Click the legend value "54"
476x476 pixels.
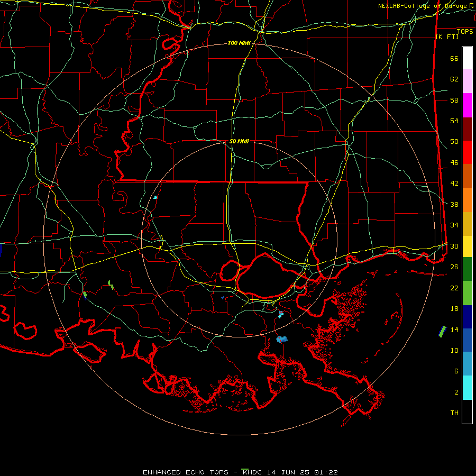[454, 121]
